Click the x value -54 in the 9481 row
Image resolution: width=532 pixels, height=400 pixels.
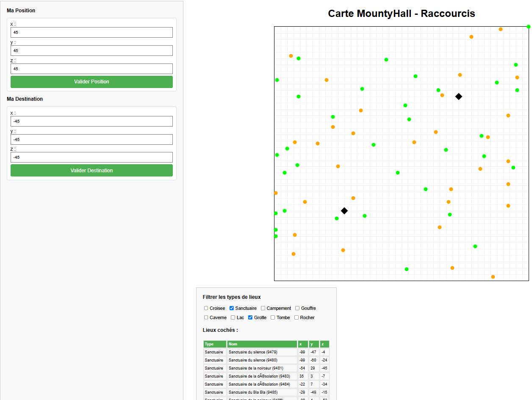(x=302, y=368)
